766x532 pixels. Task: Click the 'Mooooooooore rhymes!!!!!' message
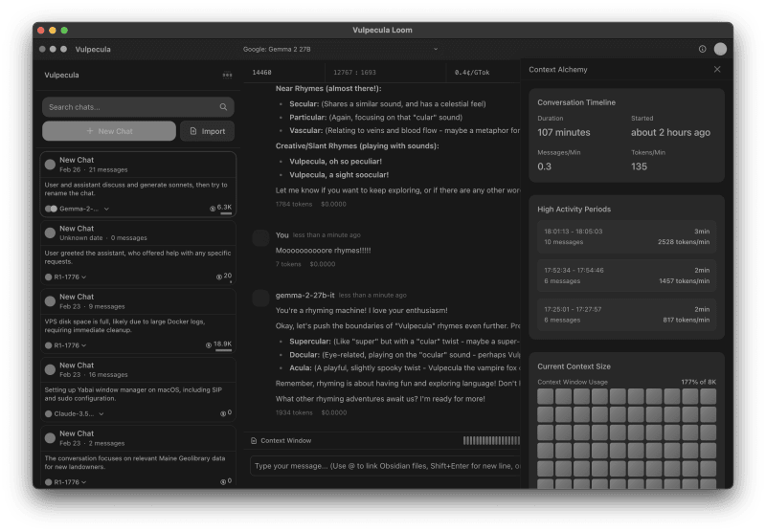[x=323, y=251]
